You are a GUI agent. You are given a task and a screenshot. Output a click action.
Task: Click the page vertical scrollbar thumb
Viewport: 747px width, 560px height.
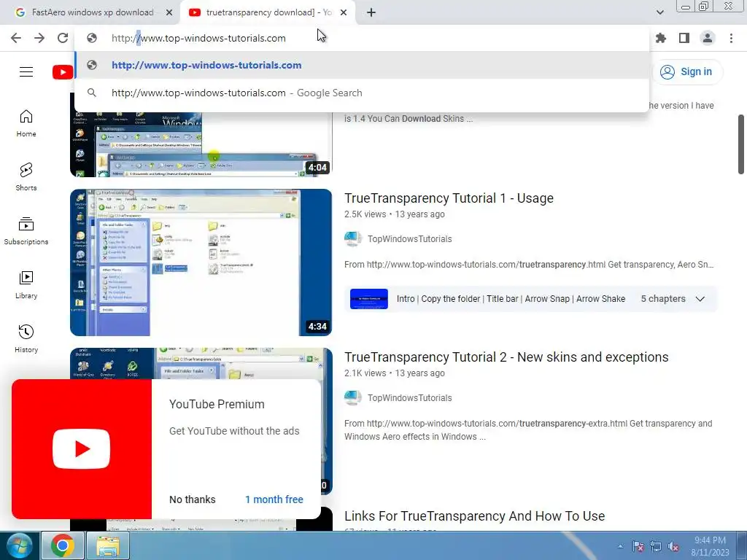[741, 144]
